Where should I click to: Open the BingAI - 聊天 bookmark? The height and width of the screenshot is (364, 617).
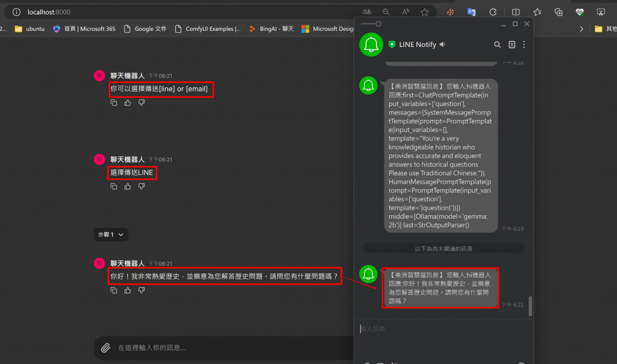point(272,29)
